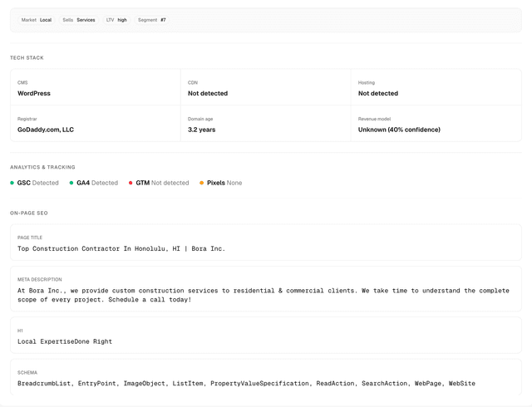Click the Domain age 3.2 years cell
Image resolution: width=532 pixels, height=407 pixels.
point(265,125)
